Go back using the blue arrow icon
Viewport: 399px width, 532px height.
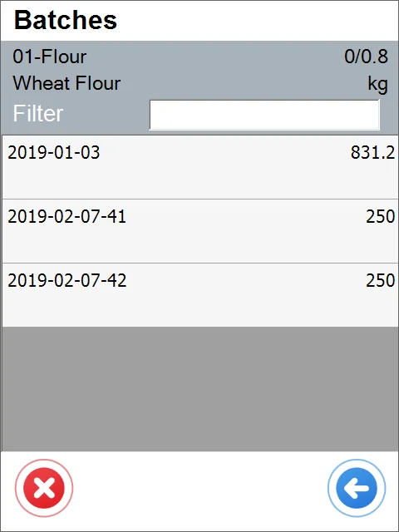coord(357,488)
